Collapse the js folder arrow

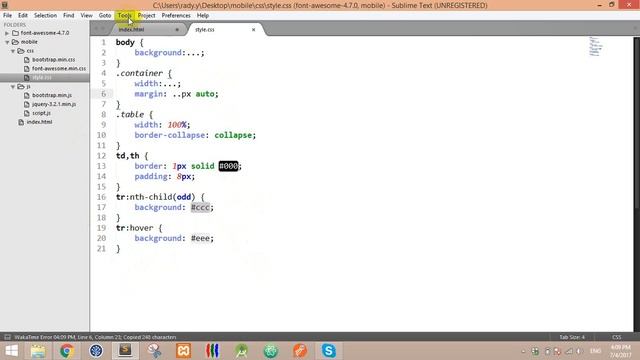13,87
